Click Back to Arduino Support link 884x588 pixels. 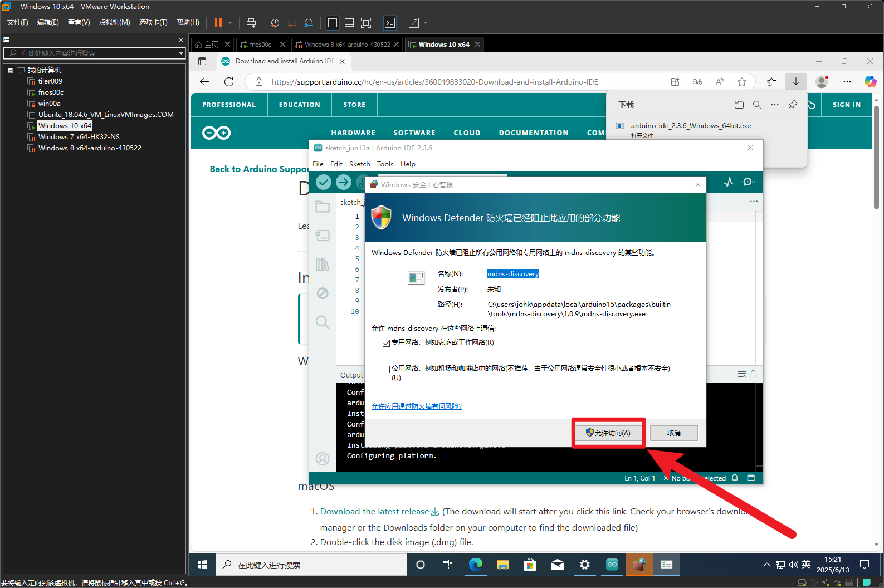point(259,169)
